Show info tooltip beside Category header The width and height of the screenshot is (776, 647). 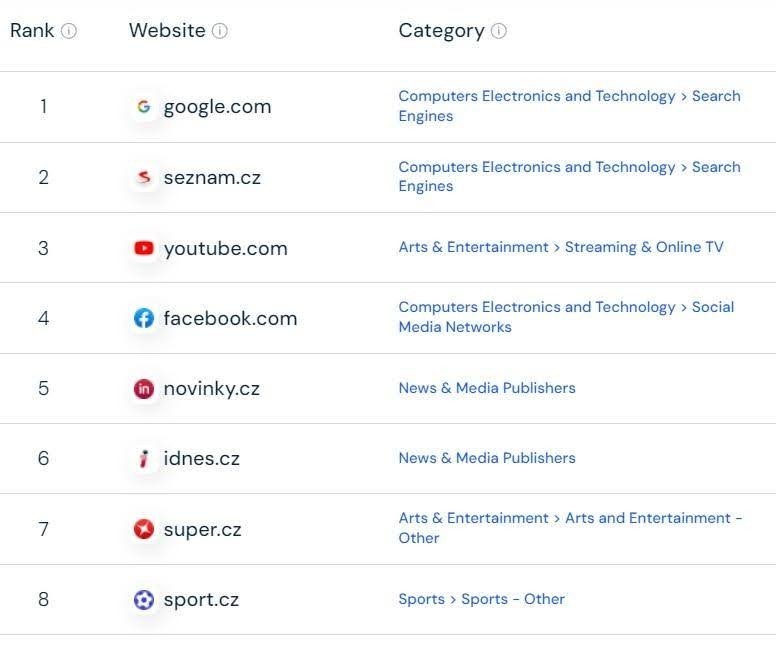[499, 31]
